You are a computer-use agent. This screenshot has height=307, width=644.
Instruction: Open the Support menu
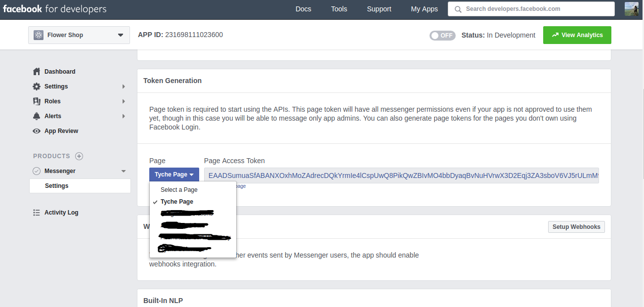(x=379, y=9)
